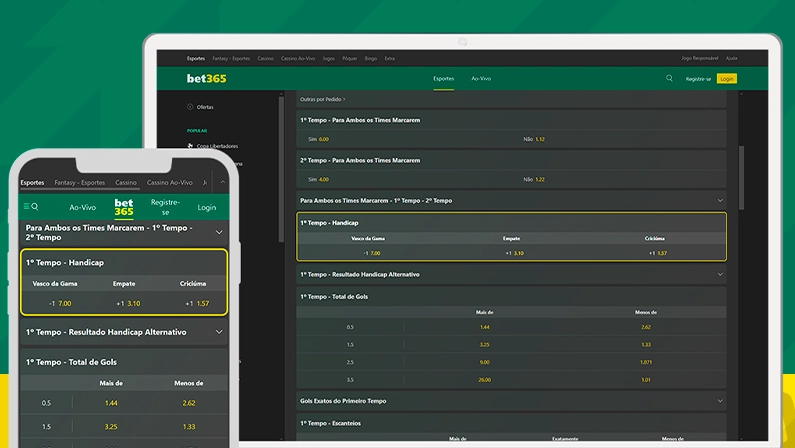The width and height of the screenshot is (795, 448).
Task: Pick Criciúma +1 1.57 on the laptop
Action: coord(658,253)
